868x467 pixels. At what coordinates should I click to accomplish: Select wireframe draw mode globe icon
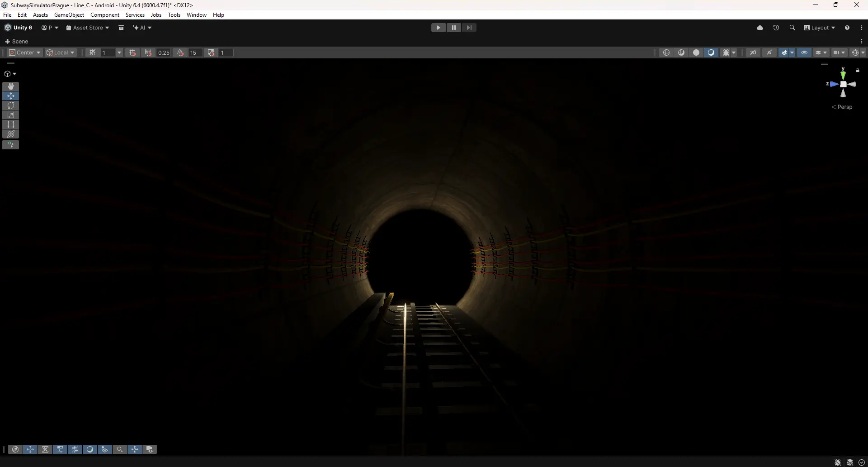(x=666, y=52)
